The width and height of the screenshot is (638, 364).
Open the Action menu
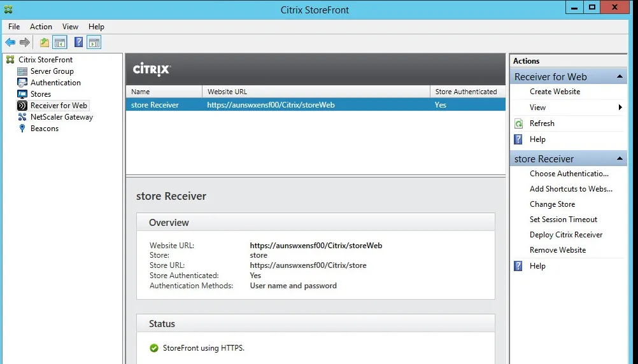pos(41,27)
